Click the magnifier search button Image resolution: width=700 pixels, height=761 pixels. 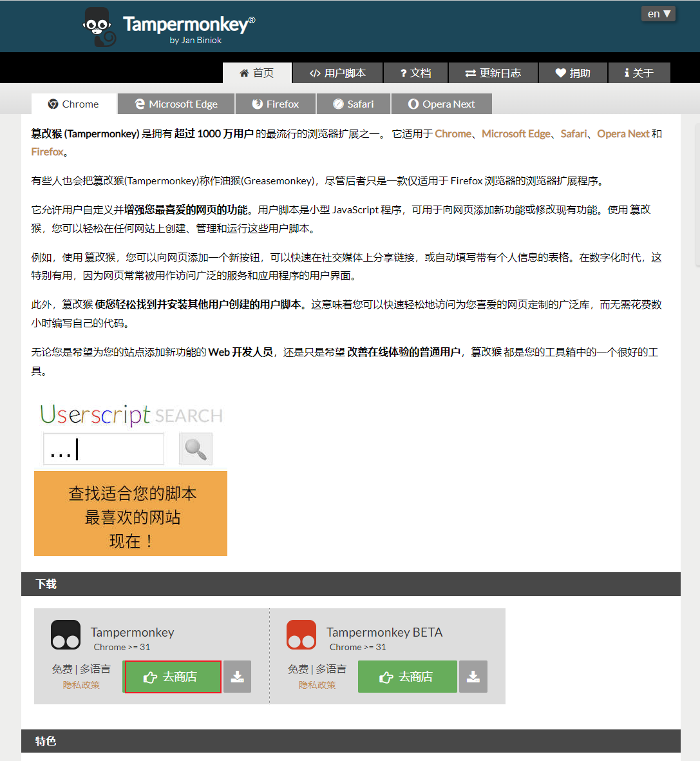click(x=196, y=449)
